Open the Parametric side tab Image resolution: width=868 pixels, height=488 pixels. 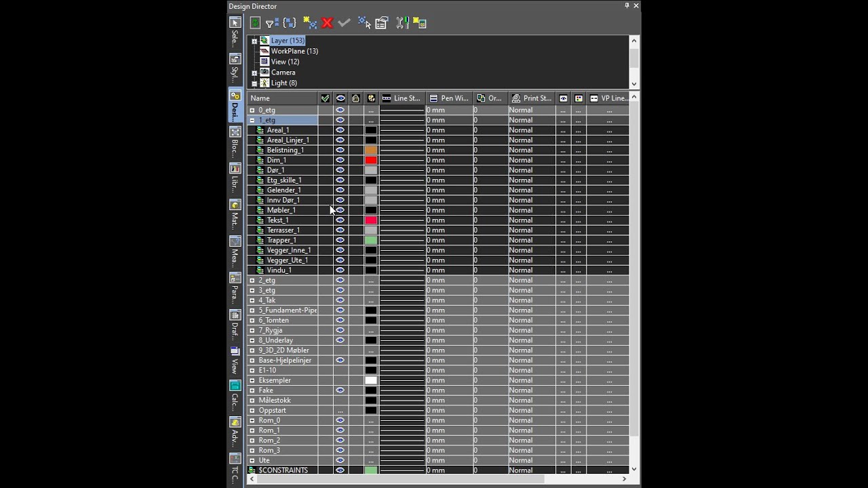(235, 288)
